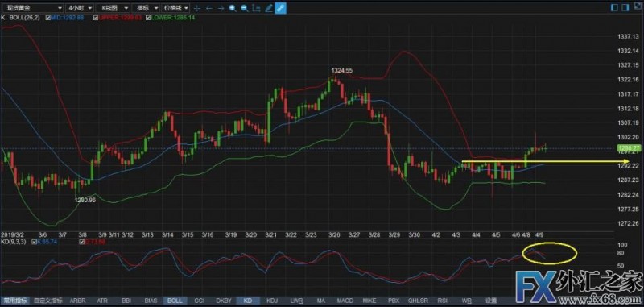This screenshot has height=307, width=644.
Task: Activate the crosshair cursor tool
Action: [197, 8]
